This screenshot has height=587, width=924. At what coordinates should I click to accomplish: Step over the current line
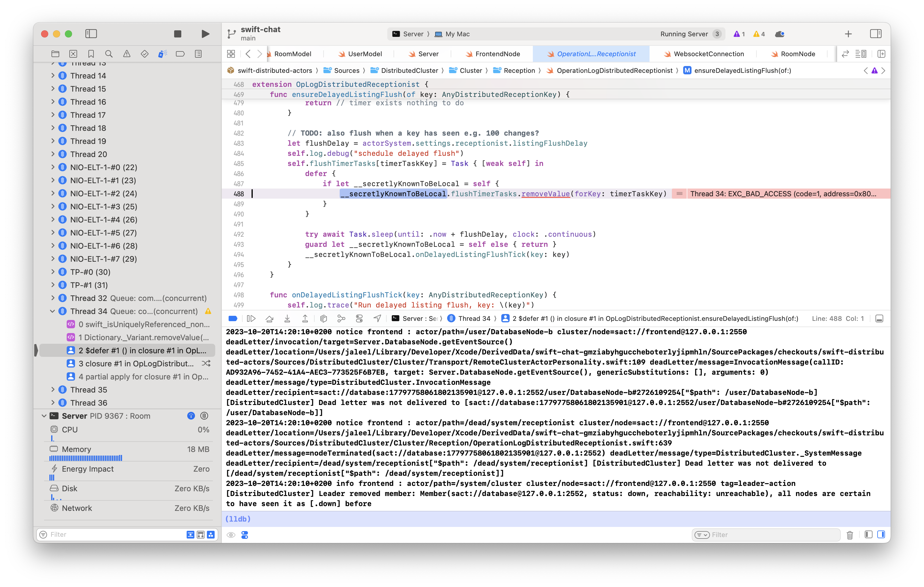pyautogui.click(x=270, y=318)
